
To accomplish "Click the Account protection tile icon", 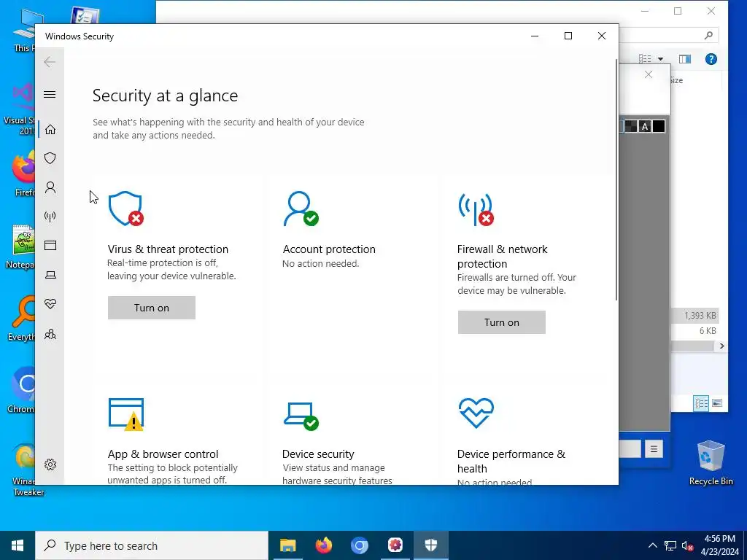I will click(x=301, y=209).
